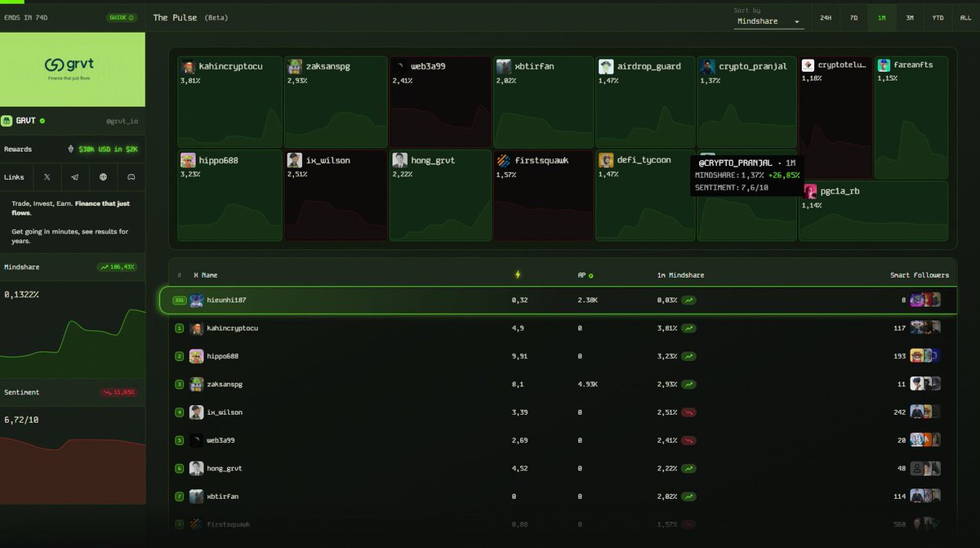980x548 pixels.
Task: Click the downward trend badge in ix_wilson's row
Action: tap(689, 412)
